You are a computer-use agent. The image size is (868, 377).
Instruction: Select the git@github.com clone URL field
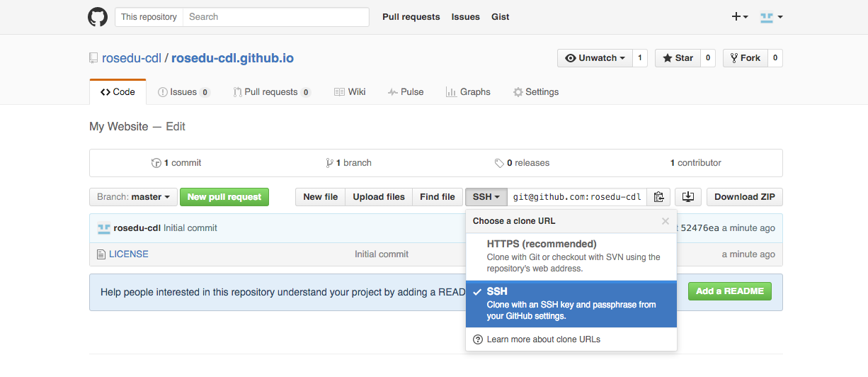(577, 197)
